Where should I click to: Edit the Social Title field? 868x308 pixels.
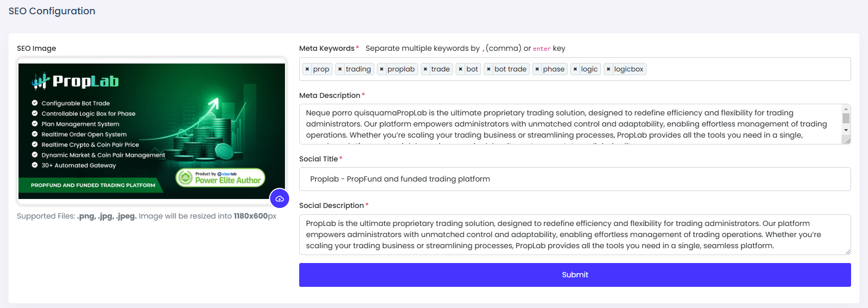pyautogui.click(x=575, y=179)
